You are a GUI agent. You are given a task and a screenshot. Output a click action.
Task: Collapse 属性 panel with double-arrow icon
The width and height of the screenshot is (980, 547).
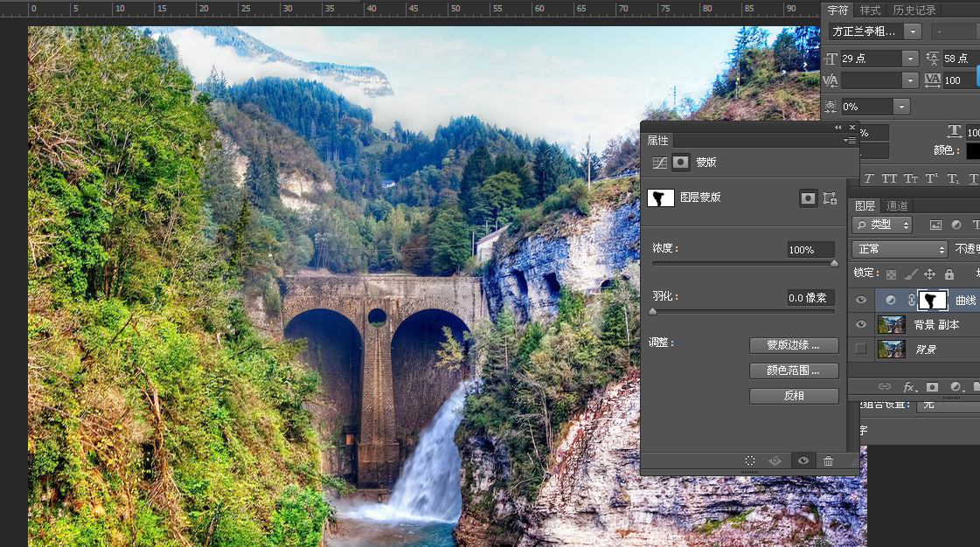click(x=838, y=128)
